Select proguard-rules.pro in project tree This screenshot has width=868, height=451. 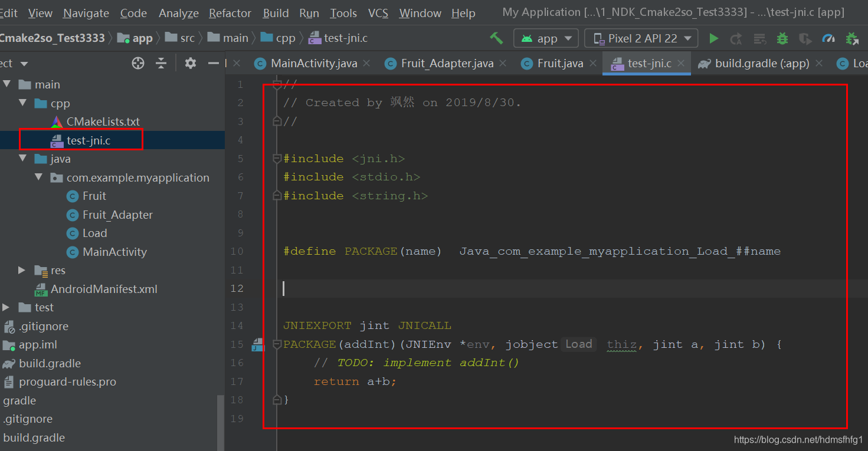(x=60, y=381)
